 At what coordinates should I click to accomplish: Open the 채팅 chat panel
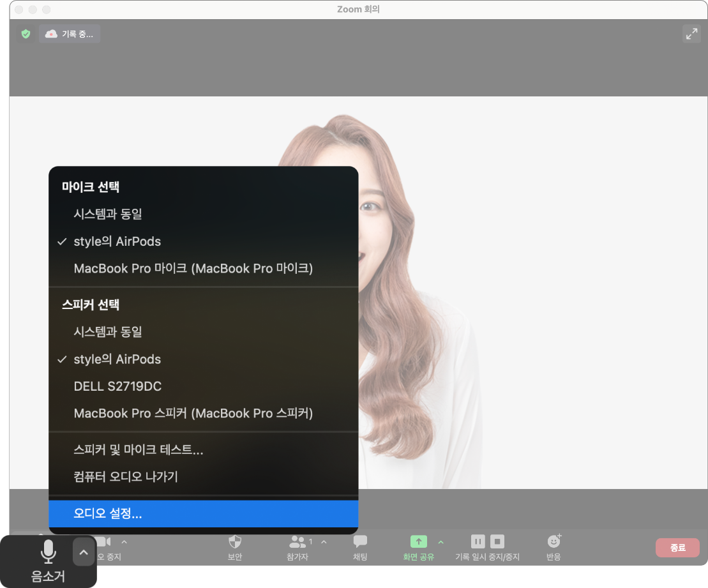pos(360,542)
